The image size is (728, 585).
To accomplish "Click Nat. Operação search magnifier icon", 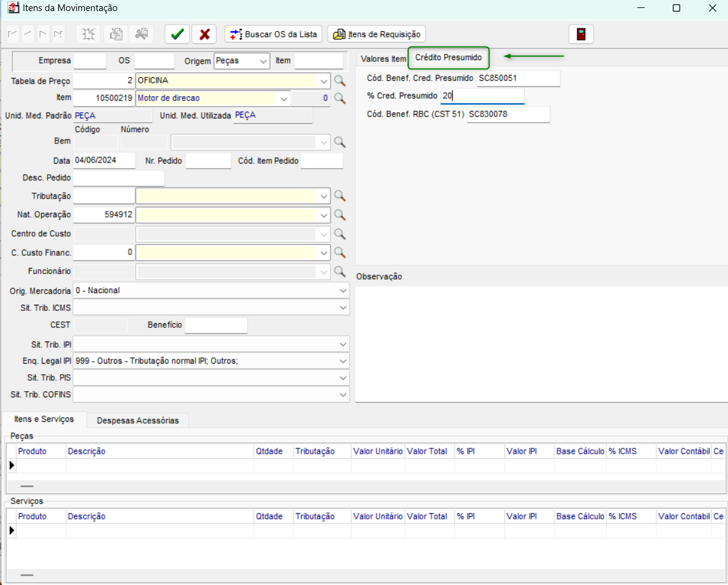I will 340,215.
